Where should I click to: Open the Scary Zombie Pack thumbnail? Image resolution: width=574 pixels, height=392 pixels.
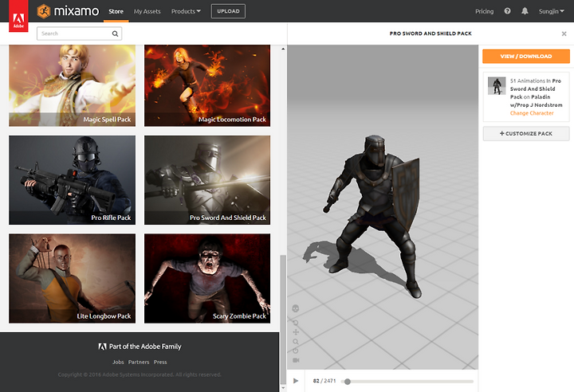(x=207, y=279)
